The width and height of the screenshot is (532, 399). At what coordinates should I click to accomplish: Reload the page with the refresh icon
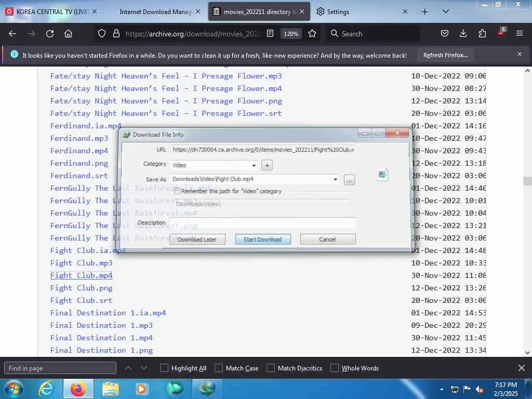click(x=50, y=34)
